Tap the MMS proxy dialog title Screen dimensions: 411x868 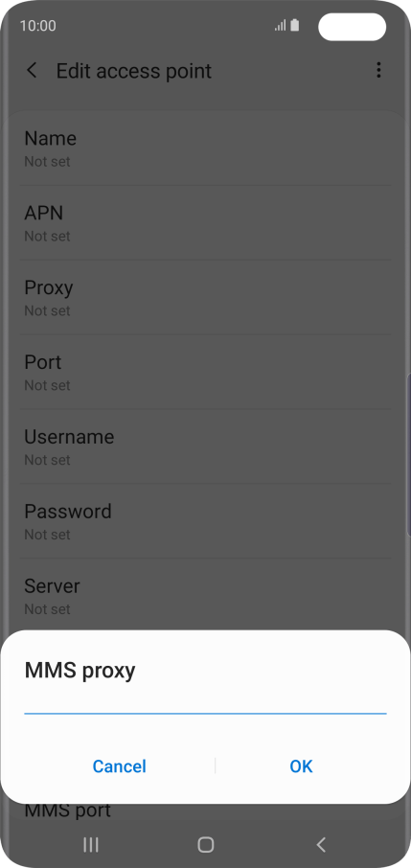[80, 671]
